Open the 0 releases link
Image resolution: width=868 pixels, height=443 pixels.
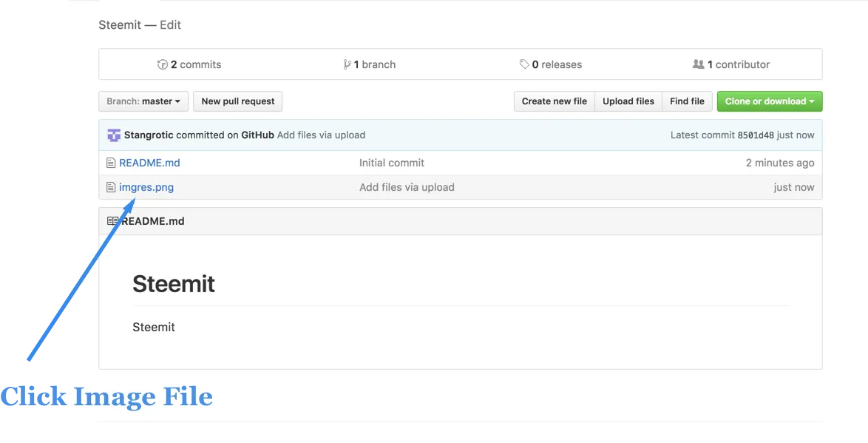[x=551, y=64]
